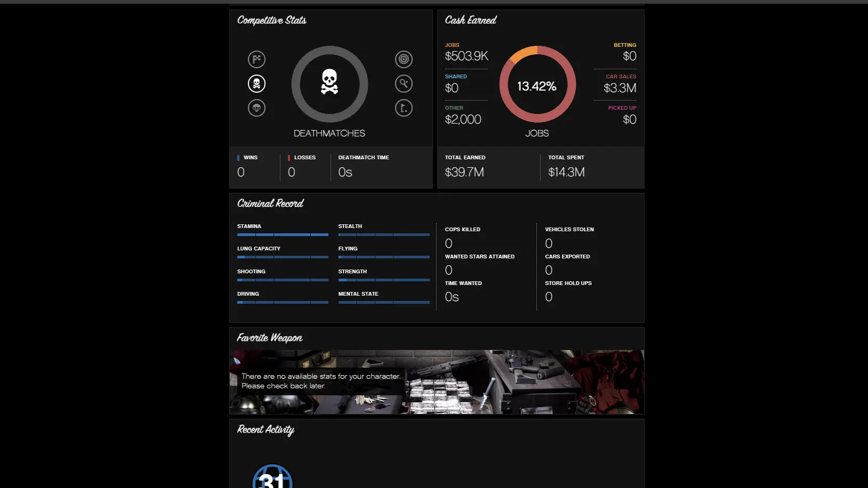Select the Shared cash category
Image resolution: width=868 pixels, height=488 pixels.
click(456, 84)
